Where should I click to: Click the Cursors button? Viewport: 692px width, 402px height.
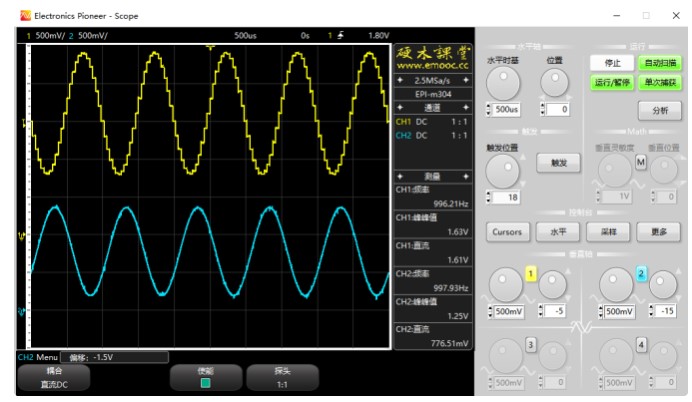507,232
